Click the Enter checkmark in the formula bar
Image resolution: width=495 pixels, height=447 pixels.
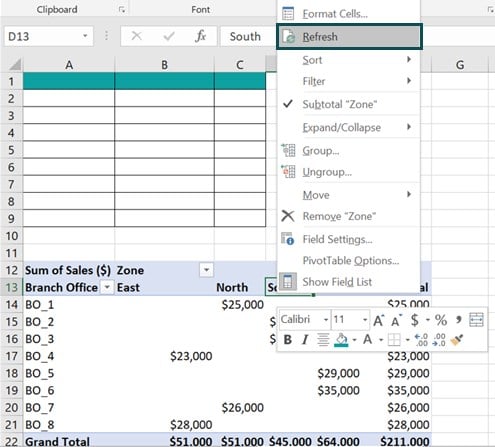click(x=169, y=36)
